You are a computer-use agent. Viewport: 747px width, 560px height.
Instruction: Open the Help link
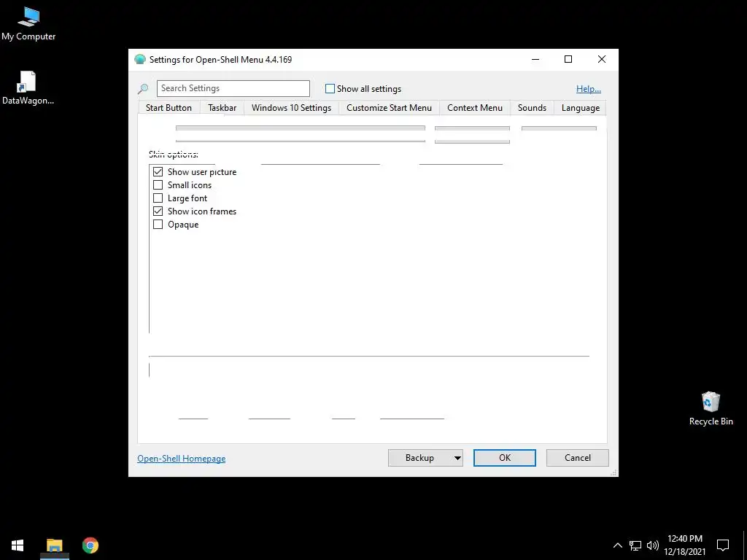589,88
